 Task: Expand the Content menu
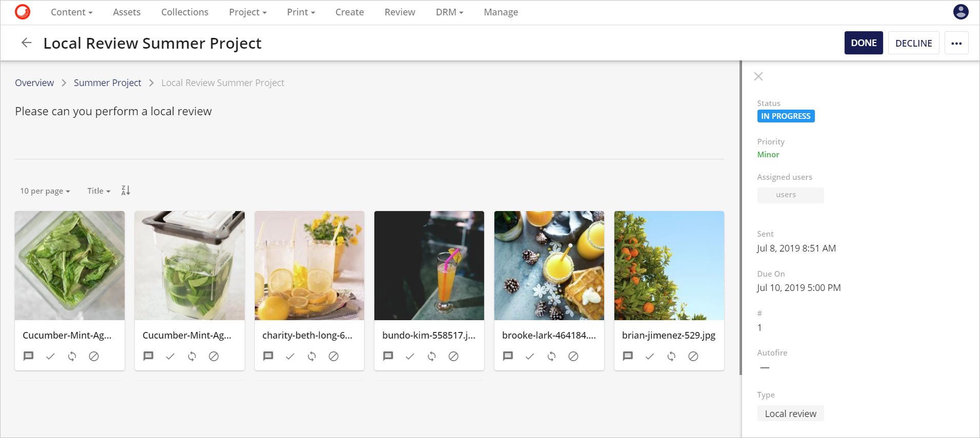coord(71,12)
